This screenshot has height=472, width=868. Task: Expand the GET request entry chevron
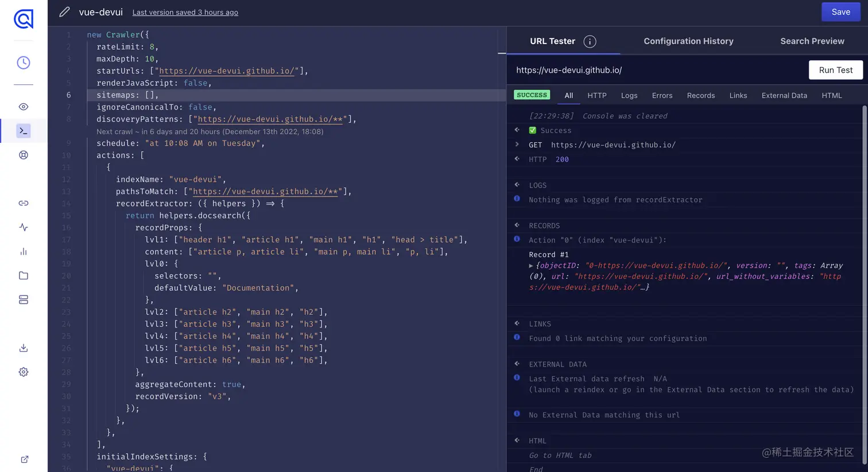(517, 145)
